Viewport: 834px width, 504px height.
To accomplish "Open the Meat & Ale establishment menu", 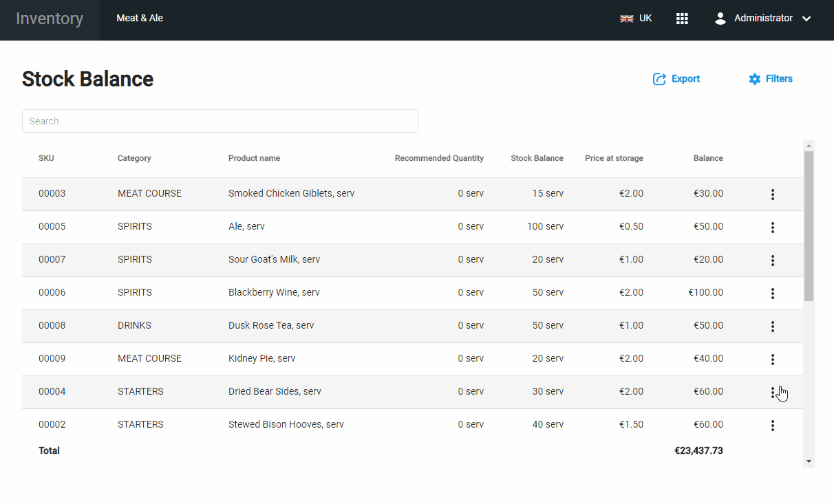I will coord(140,19).
